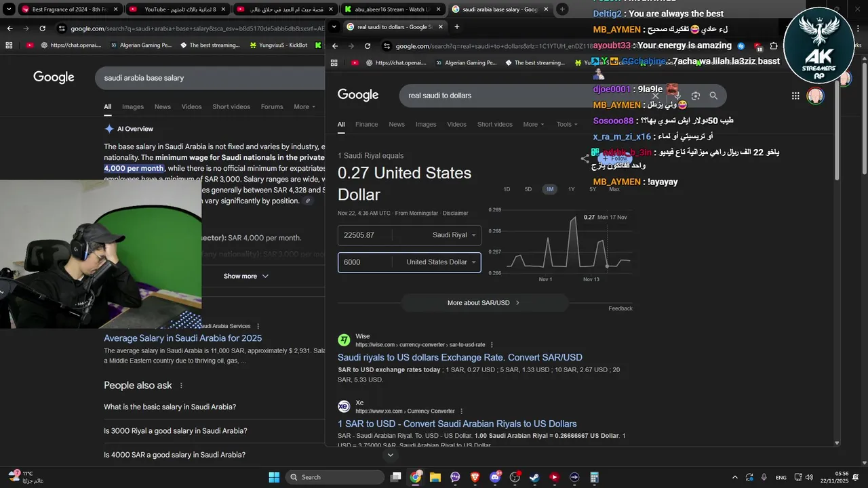The image size is (868, 488).
Task: Expand the Tools menu in search filters
Action: 567,125
